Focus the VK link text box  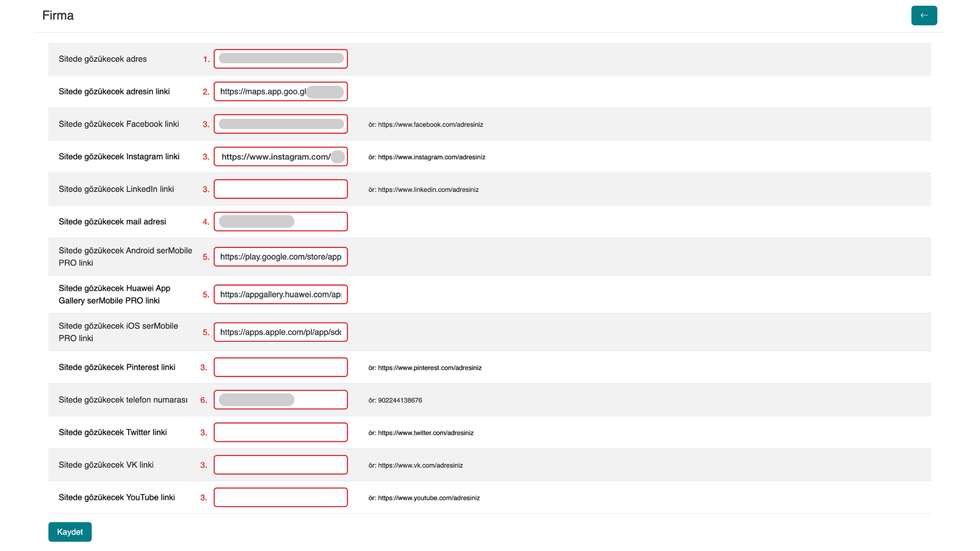pos(281,465)
